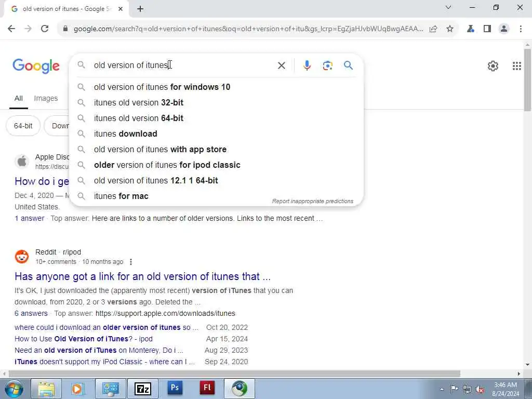Open 'Has anyone got a link for an old version' result

pos(142,276)
